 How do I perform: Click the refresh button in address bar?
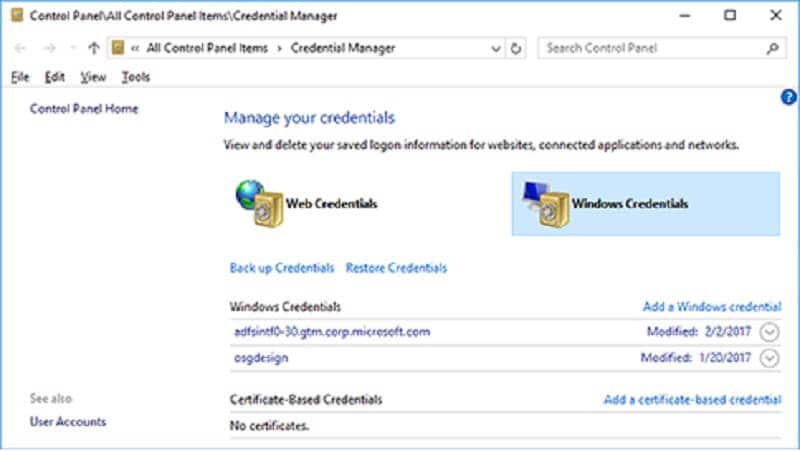click(517, 47)
